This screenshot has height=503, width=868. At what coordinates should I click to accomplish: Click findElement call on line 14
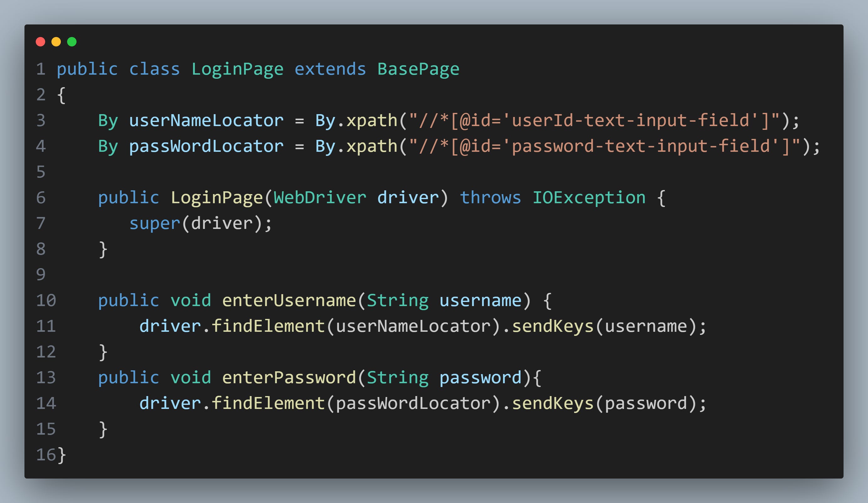(x=268, y=403)
